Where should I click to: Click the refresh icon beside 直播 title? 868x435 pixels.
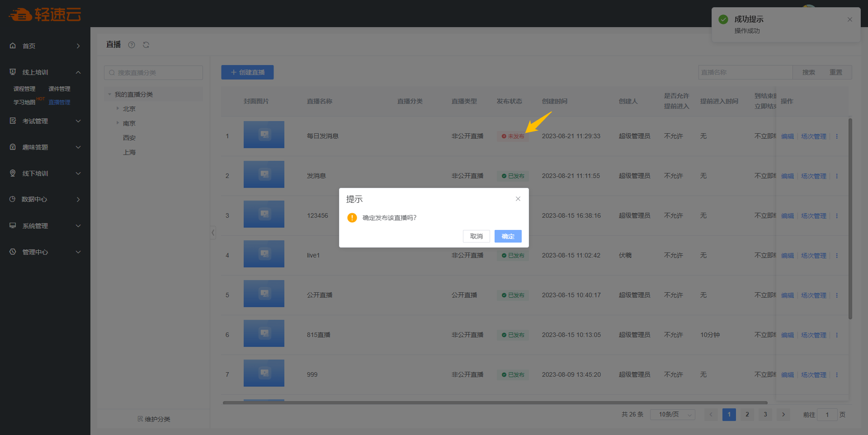[x=146, y=45]
